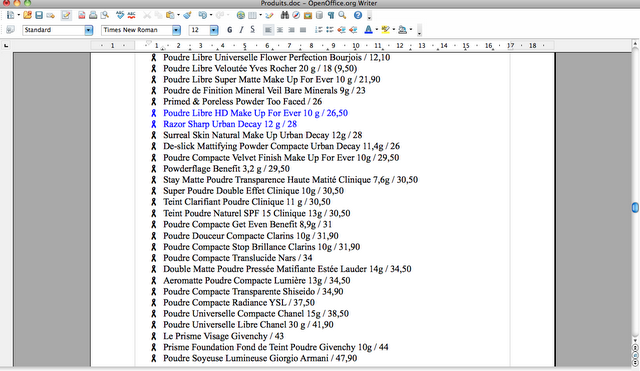The image size is (640, 371).
Task: Align text right
Action: coord(291,30)
